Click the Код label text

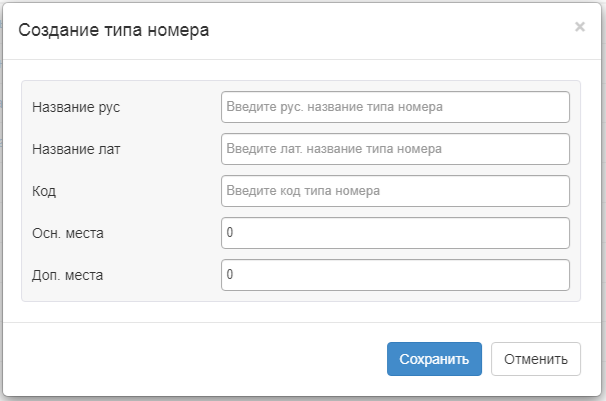click(x=45, y=191)
